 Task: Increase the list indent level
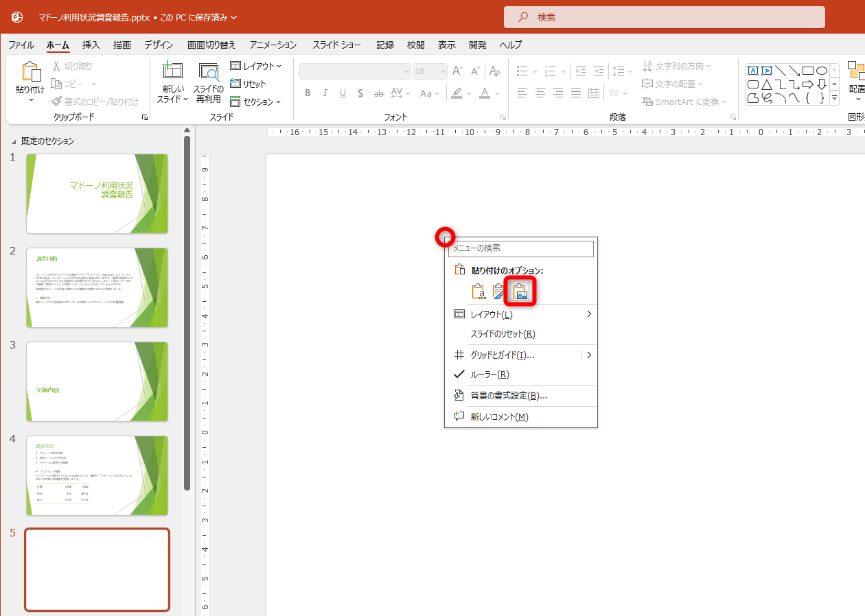tap(599, 71)
